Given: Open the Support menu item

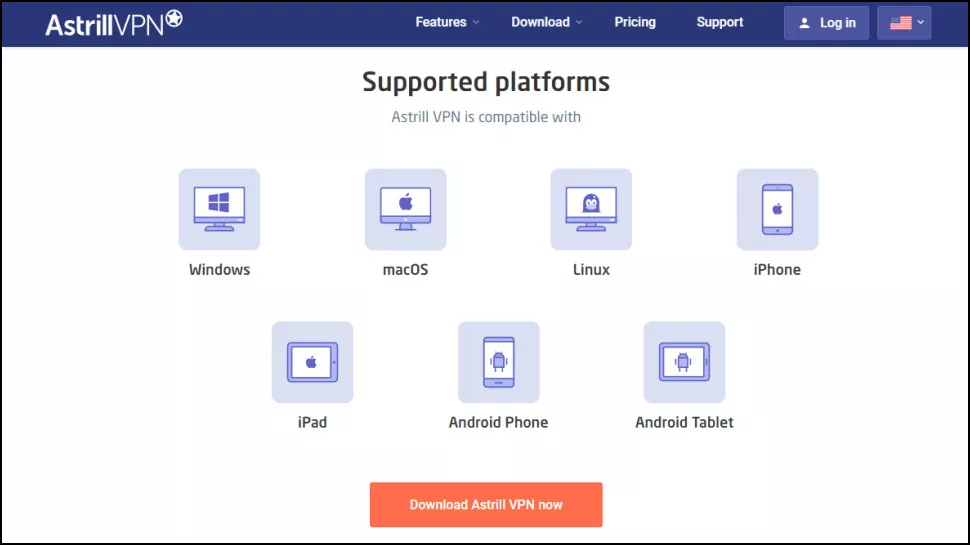Looking at the screenshot, I should pos(719,22).
